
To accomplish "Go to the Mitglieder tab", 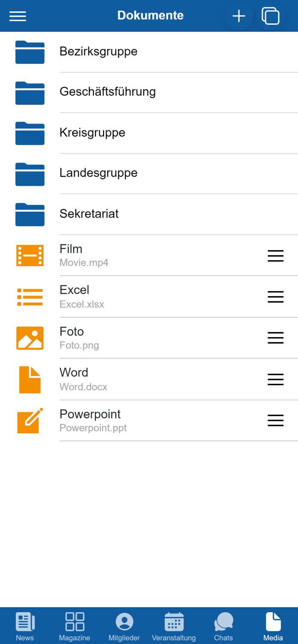I will (124, 626).
